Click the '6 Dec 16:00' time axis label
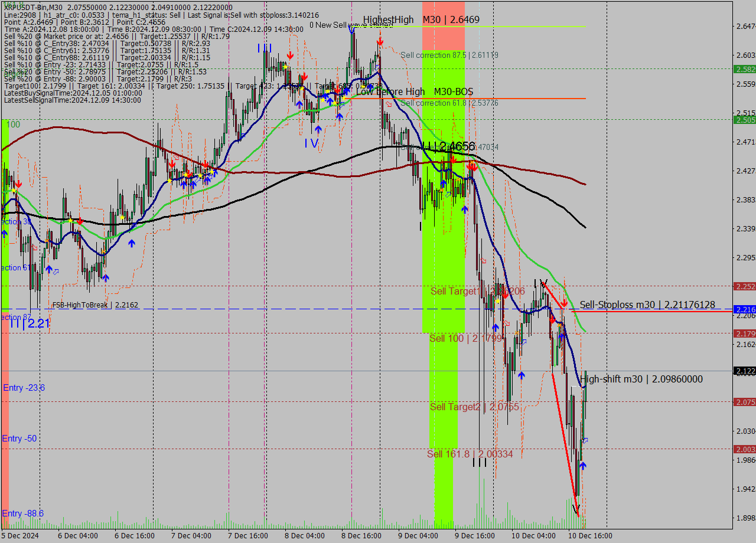The height and width of the screenshot is (543, 756). (x=134, y=536)
